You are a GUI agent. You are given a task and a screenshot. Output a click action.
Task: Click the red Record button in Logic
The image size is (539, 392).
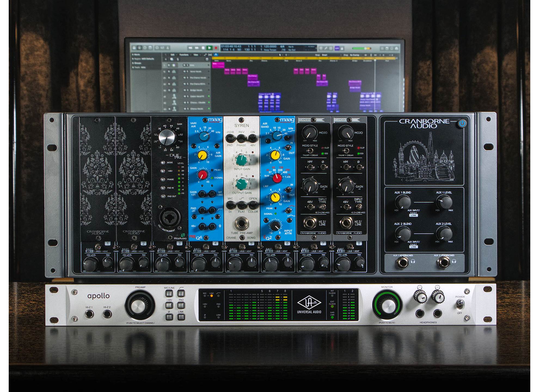click(x=216, y=48)
